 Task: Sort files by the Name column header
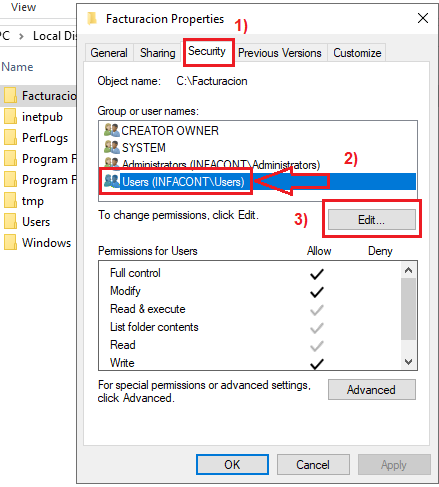point(17,67)
